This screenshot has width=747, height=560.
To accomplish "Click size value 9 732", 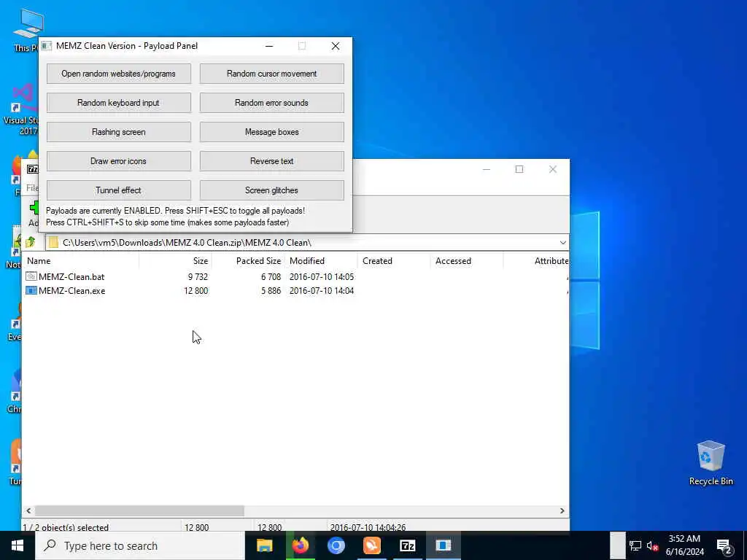I will click(198, 276).
